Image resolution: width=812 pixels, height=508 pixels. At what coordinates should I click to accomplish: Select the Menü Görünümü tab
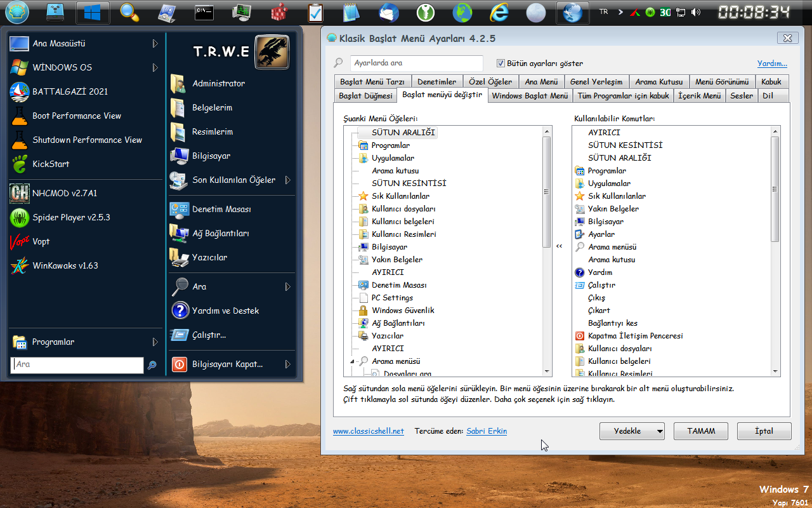click(722, 81)
